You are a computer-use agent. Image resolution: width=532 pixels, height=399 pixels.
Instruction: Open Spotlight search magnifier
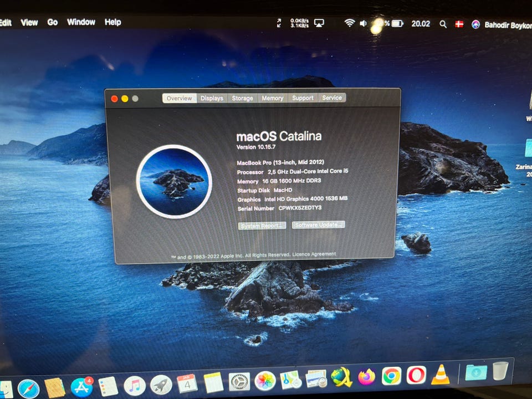[x=443, y=24]
